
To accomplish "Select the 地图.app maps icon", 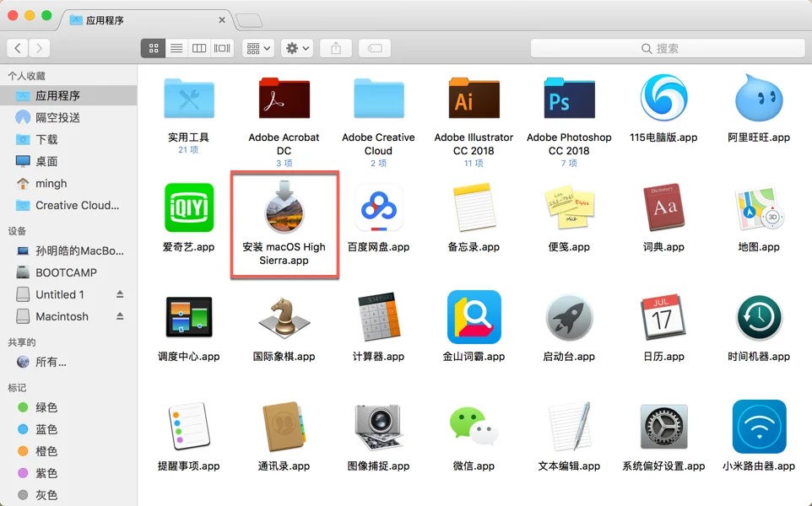I will (x=759, y=208).
